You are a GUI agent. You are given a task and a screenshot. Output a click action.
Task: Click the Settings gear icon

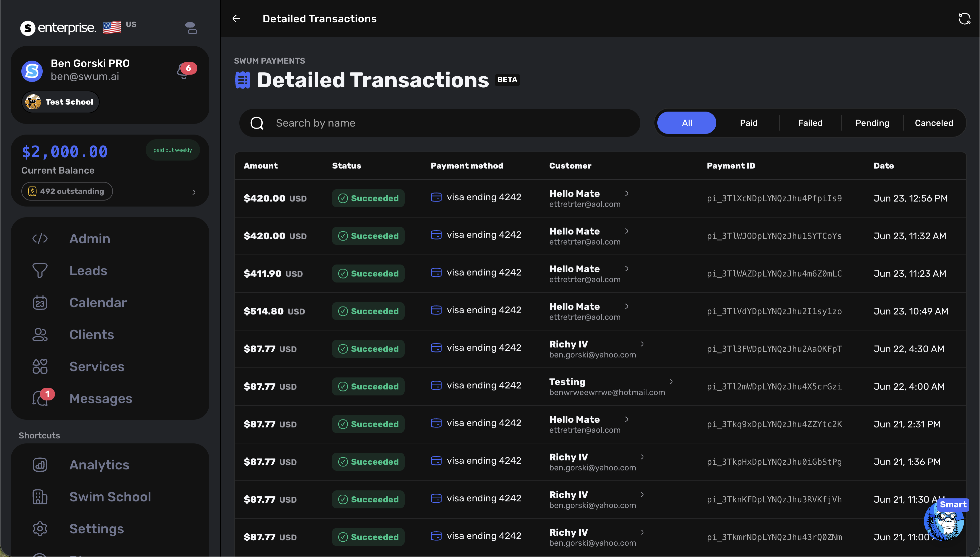pyautogui.click(x=40, y=528)
